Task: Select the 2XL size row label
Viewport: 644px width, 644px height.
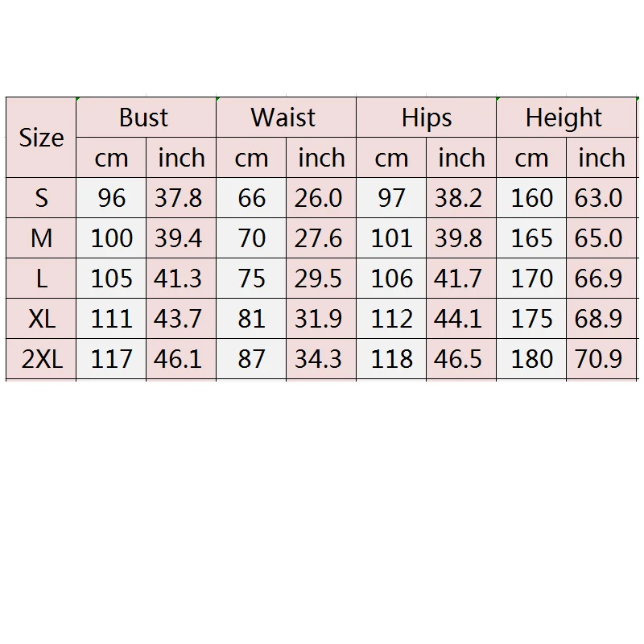Action: click(41, 359)
